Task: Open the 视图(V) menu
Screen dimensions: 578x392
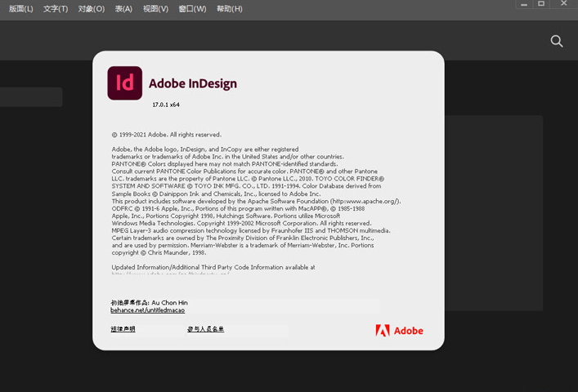Action: tap(155, 9)
